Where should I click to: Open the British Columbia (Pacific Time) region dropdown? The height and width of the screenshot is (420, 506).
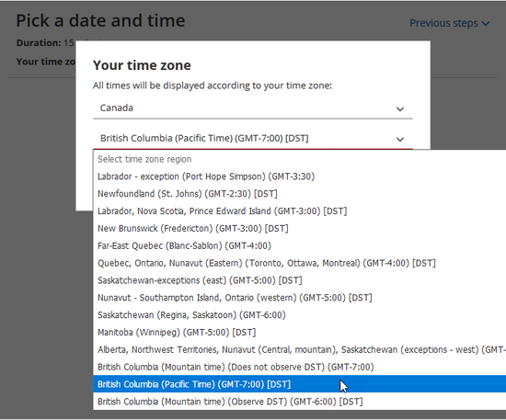point(253,139)
